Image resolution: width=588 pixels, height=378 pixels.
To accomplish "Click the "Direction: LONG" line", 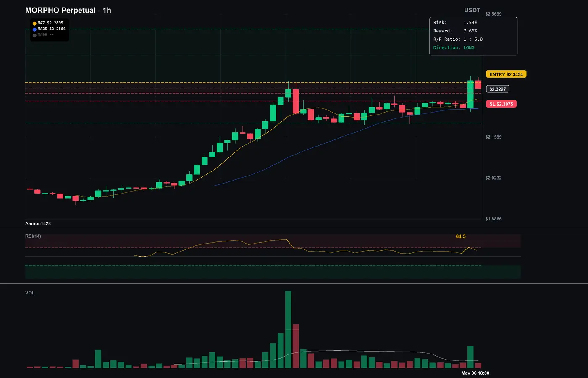I will 454,47.
